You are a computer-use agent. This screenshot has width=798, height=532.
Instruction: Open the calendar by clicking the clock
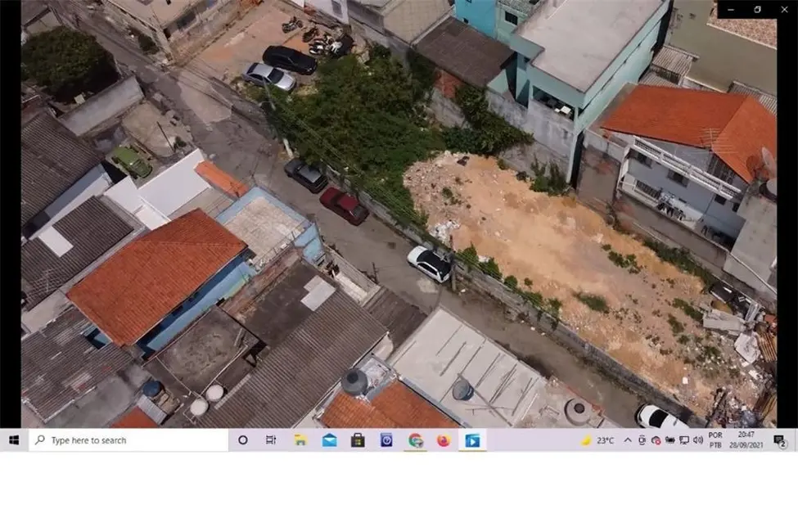click(x=745, y=440)
